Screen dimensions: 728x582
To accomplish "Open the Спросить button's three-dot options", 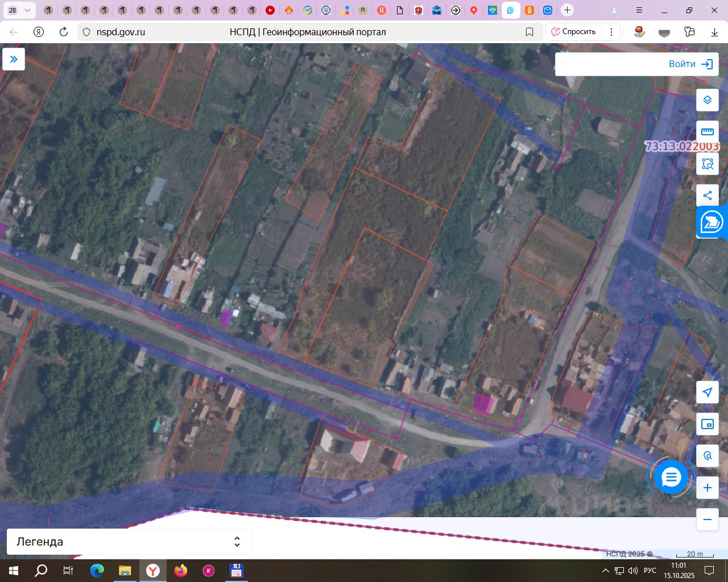I will 611,32.
